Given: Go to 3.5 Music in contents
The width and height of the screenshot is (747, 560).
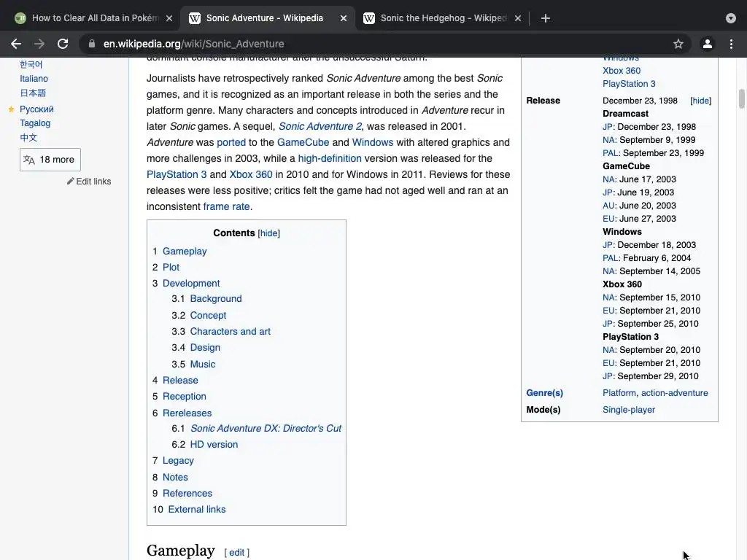Looking at the screenshot, I should pyautogui.click(x=203, y=364).
